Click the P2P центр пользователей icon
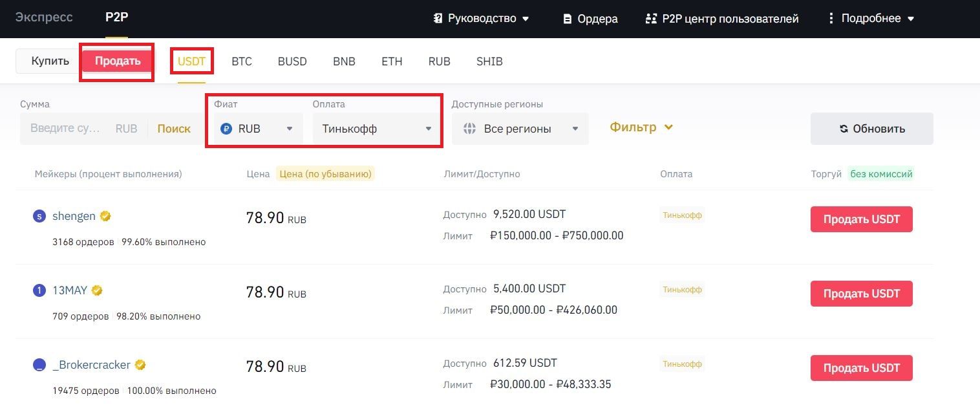The image size is (980, 412). (651, 19)
